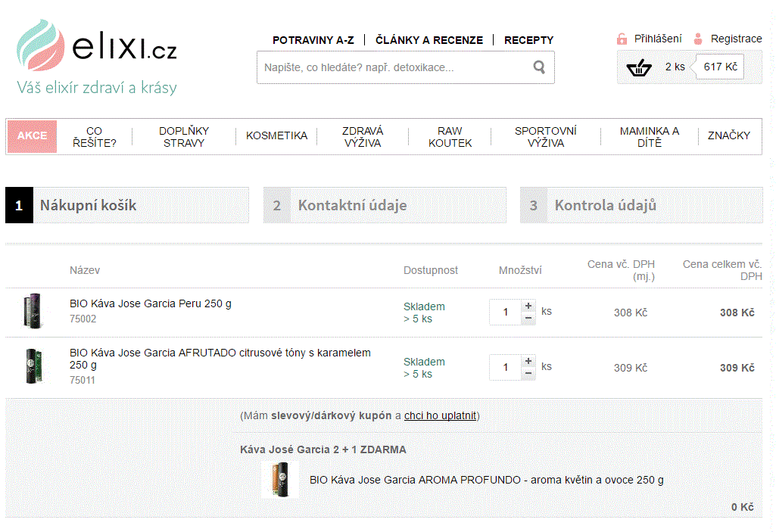Open the Jose Garcia Peru product thumbnail

[33, 311]
